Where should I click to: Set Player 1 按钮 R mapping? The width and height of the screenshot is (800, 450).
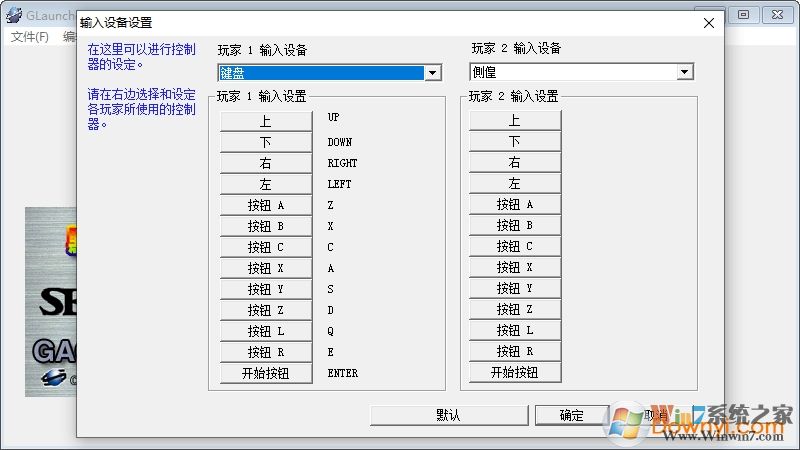[266, 352]
